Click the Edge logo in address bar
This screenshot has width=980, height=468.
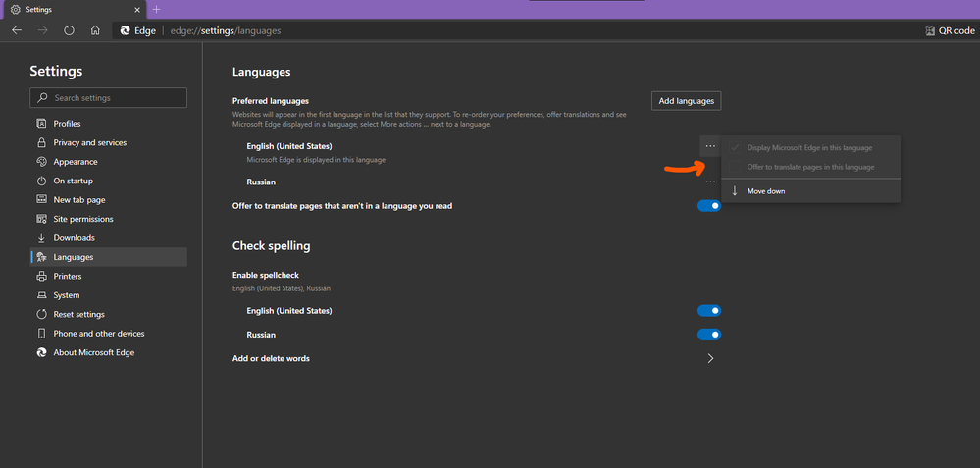pos(125,30)
